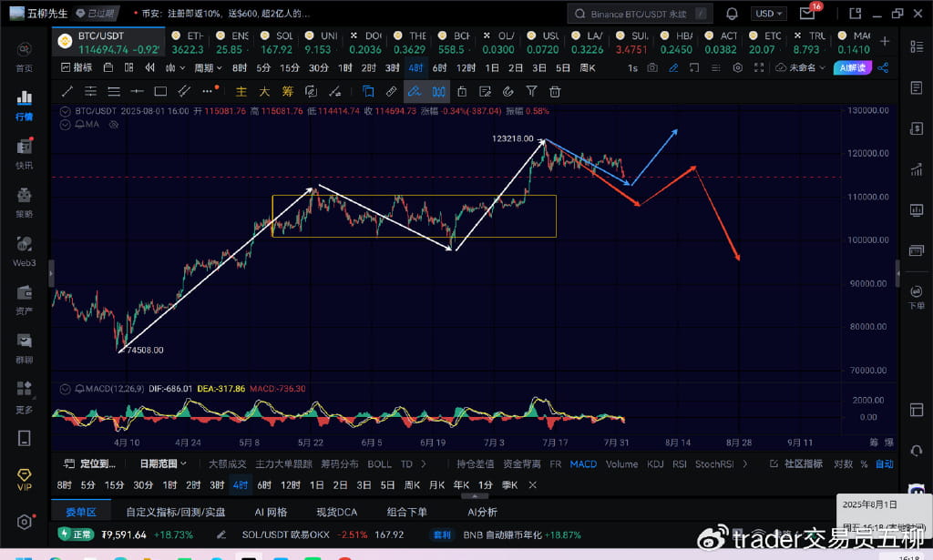Toggle the % percentage scale option
This screenshot has width=933, height=560.
point(864,463)
